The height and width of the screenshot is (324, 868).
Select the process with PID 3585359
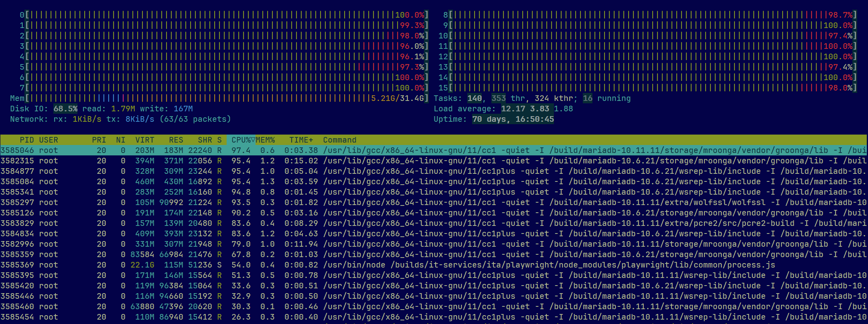pos(434,254)
